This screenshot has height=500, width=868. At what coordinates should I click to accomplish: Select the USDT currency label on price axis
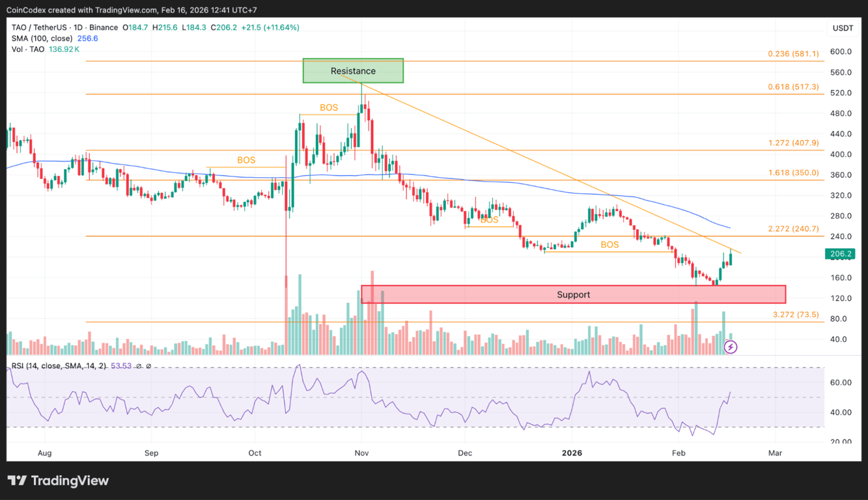[842, 28]
